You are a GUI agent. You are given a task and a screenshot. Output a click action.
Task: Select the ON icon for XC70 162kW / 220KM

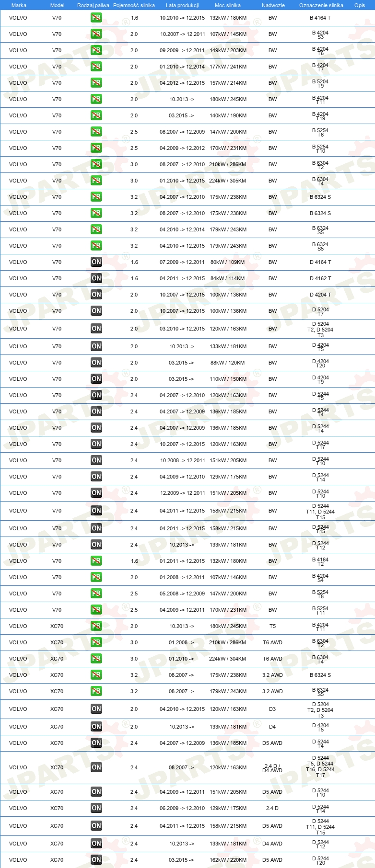[96, 860]
